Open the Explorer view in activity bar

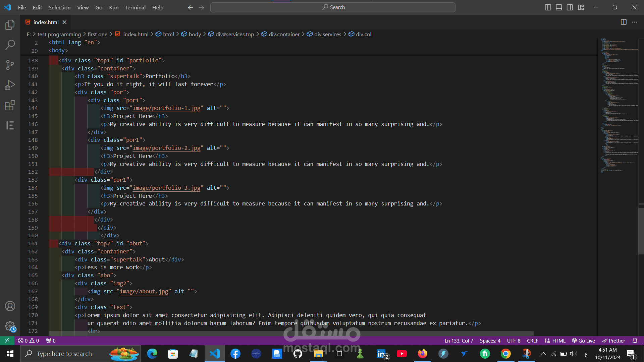click(10, 25)
